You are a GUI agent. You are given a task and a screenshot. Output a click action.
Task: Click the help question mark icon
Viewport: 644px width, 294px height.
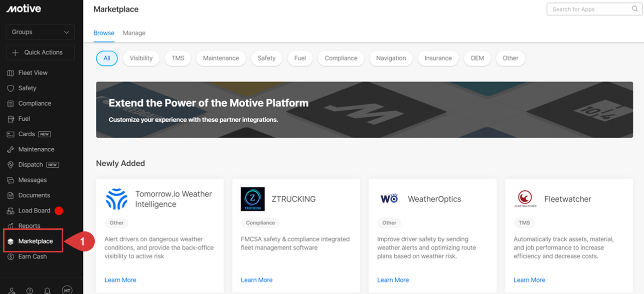(x=30, y=290)
